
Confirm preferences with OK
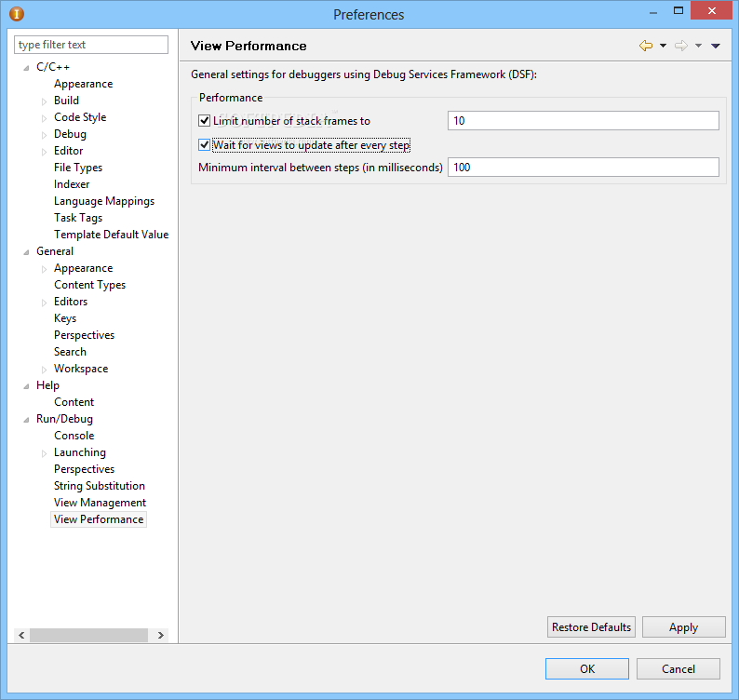coord(586,669)
